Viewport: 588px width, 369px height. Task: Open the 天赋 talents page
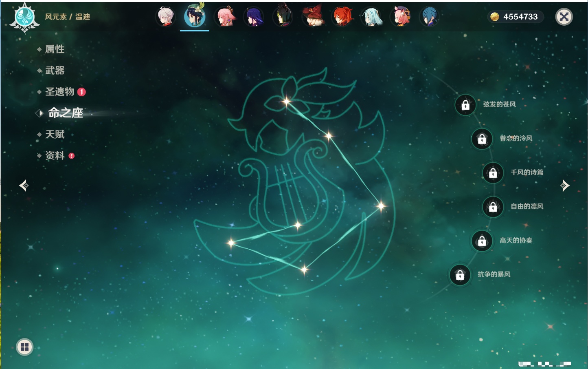pos(55,134)
